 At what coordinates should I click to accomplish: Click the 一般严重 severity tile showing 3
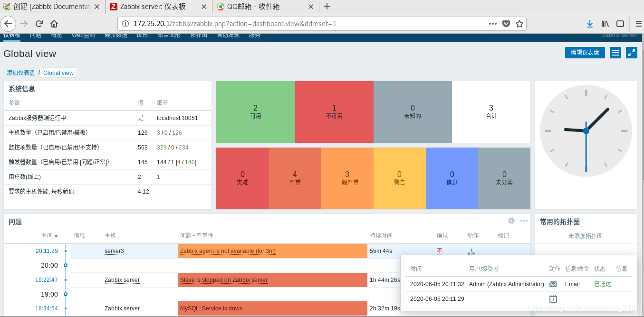tap(347, 178)
